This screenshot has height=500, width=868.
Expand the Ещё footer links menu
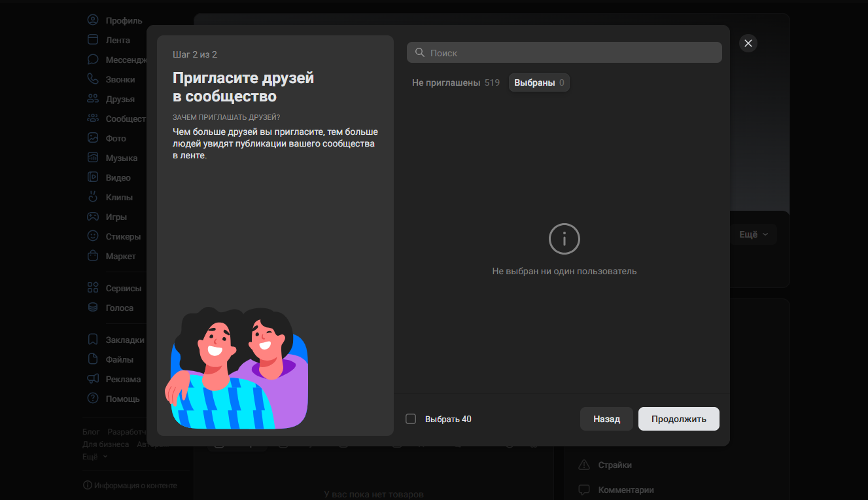click(95, 457)
